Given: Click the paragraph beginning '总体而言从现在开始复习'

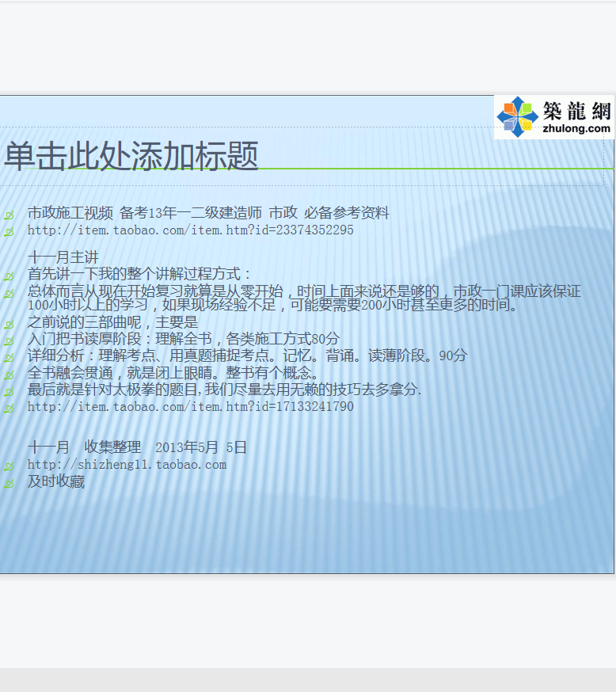Looking at the screenshot, I should (304, 298).
